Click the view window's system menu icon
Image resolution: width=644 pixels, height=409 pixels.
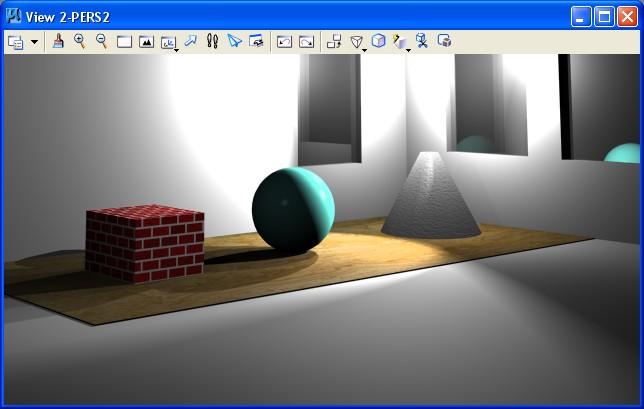14,16
